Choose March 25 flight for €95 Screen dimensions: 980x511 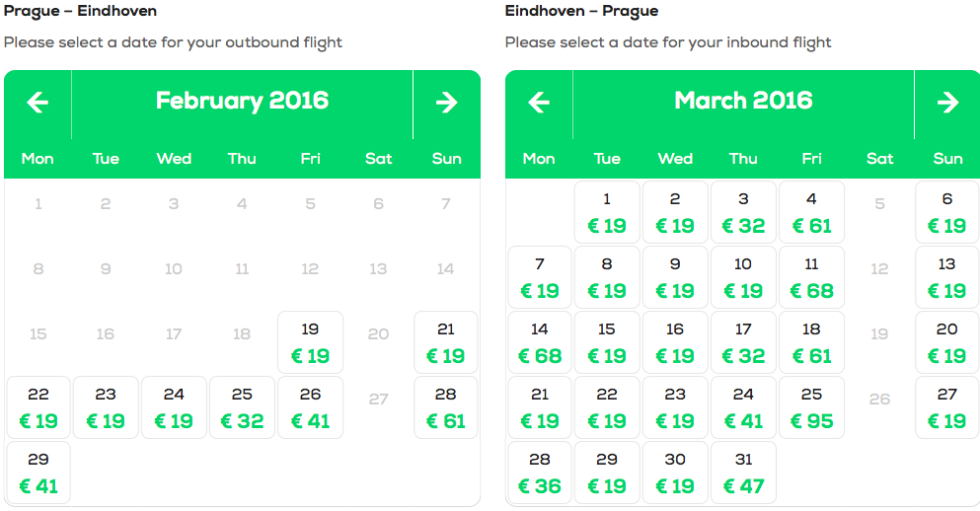pos(812,407)
